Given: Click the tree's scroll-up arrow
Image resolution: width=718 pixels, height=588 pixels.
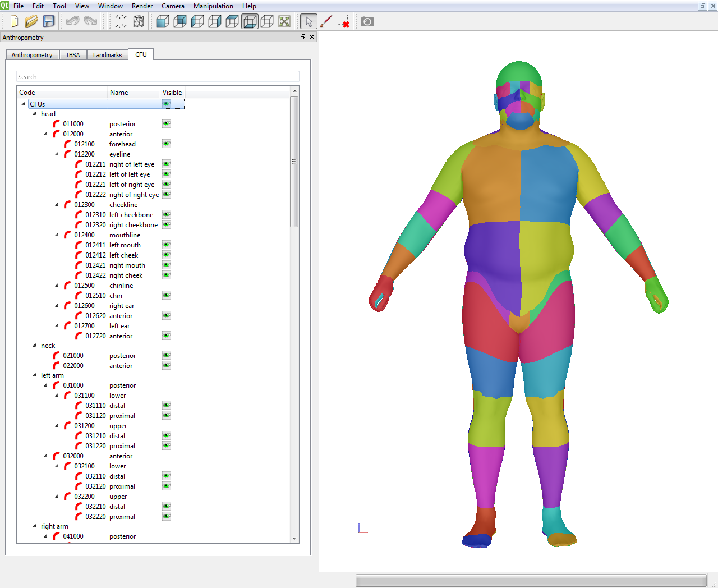Looking at the screenshot, I should pos(294,91).
